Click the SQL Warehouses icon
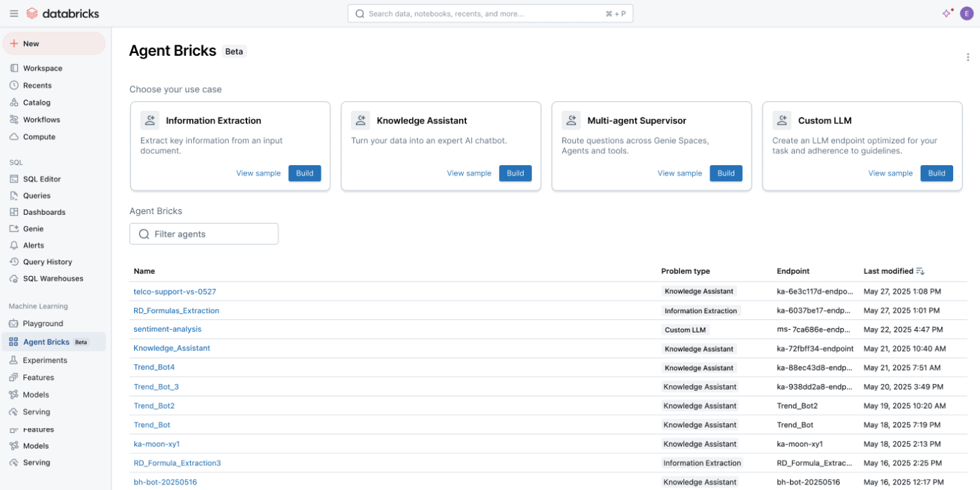This screenshot has width=980, height=490. [14, 279]
